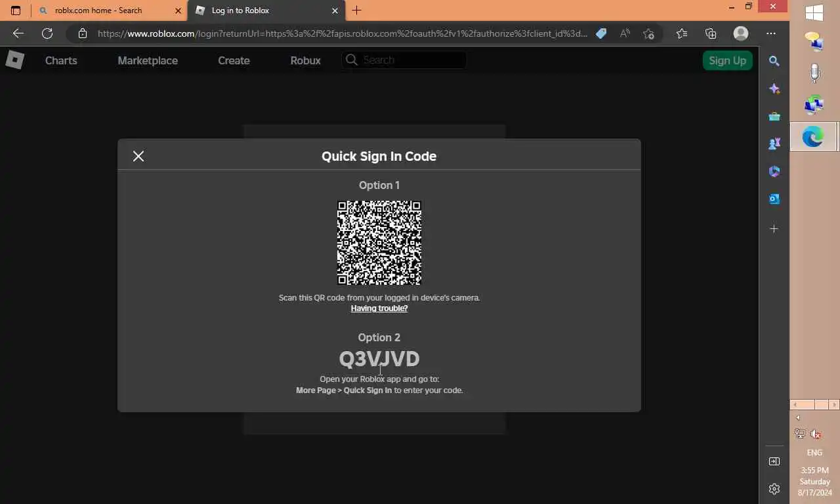Go to the Create page

(x=234, y=60)
